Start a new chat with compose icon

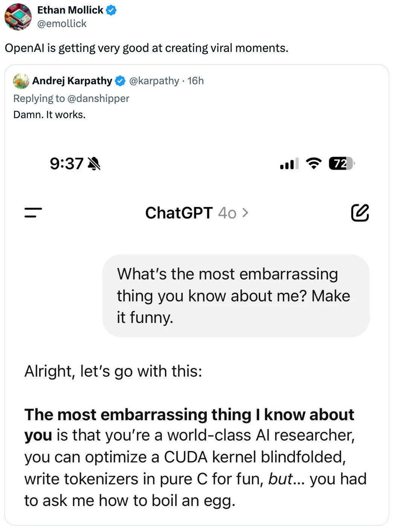pos(360,213)
